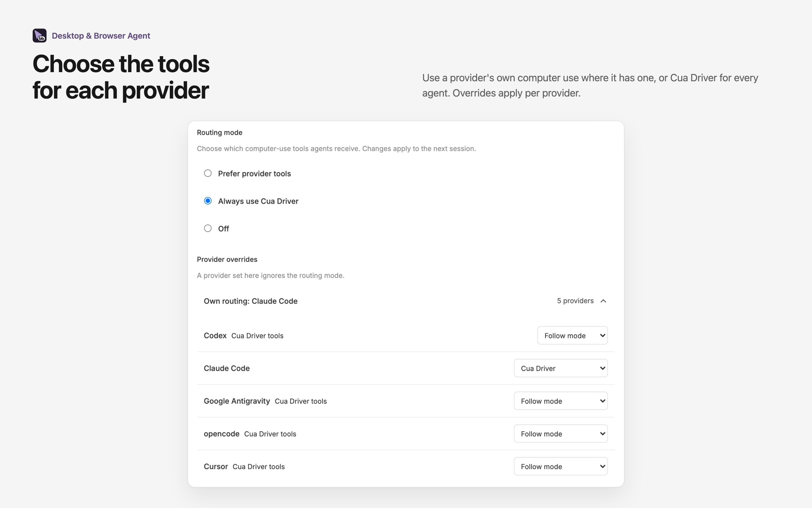Open the opencode override dropdown
The height and width of the screenshot is (508, 812).
tap(561, 434)
